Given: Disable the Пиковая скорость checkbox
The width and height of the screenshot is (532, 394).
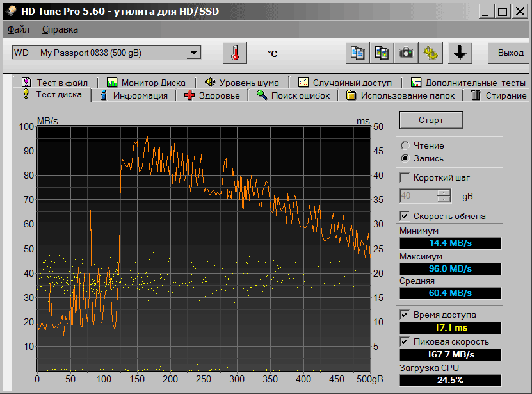Looking at the screenshot, I should click(405, 341).
